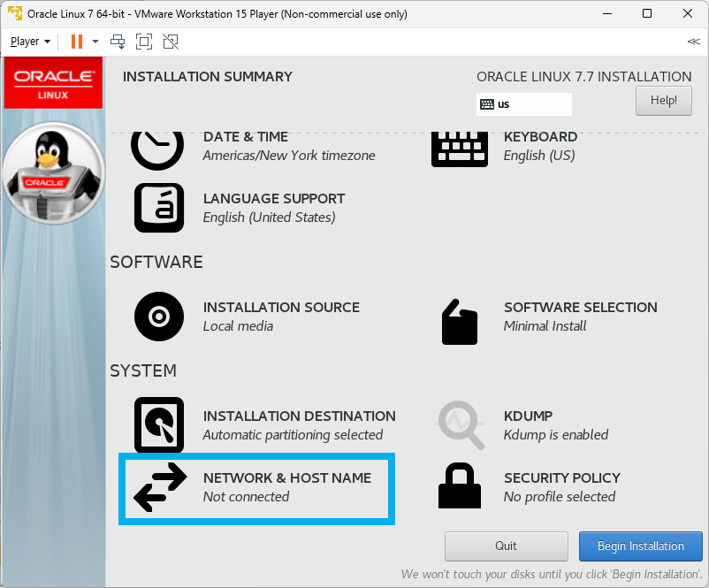Click 'English (United States)' text
The image size is (709, 588).
[x=269, y=218]
